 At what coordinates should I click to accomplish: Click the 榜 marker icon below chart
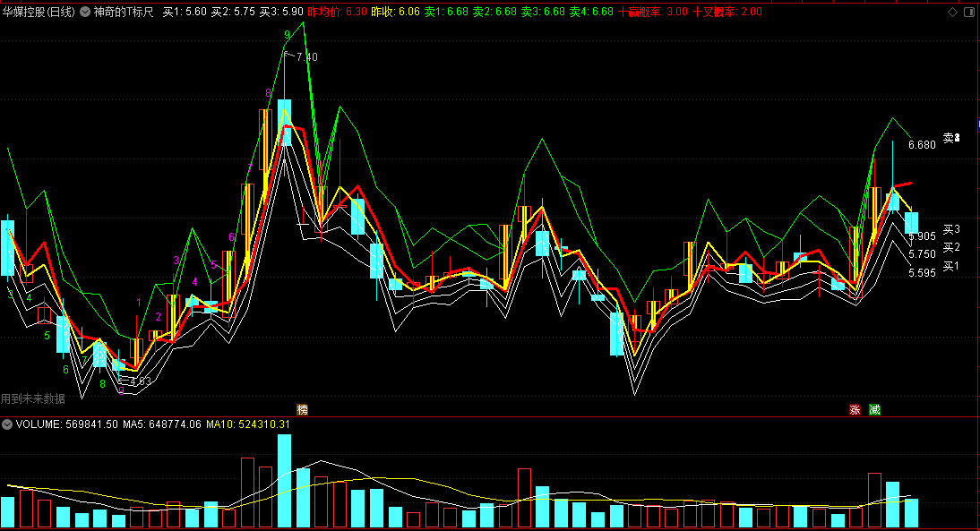(x=303, y=410)
